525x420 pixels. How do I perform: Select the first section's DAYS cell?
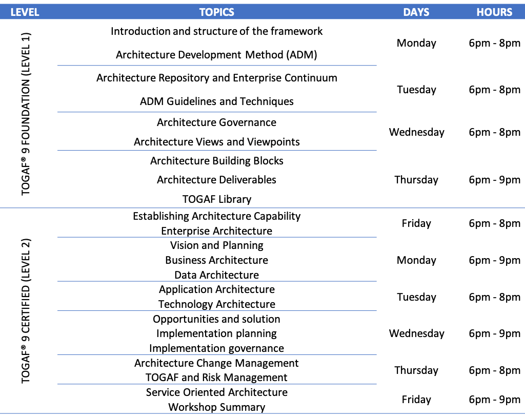click(x=416, y=114)
